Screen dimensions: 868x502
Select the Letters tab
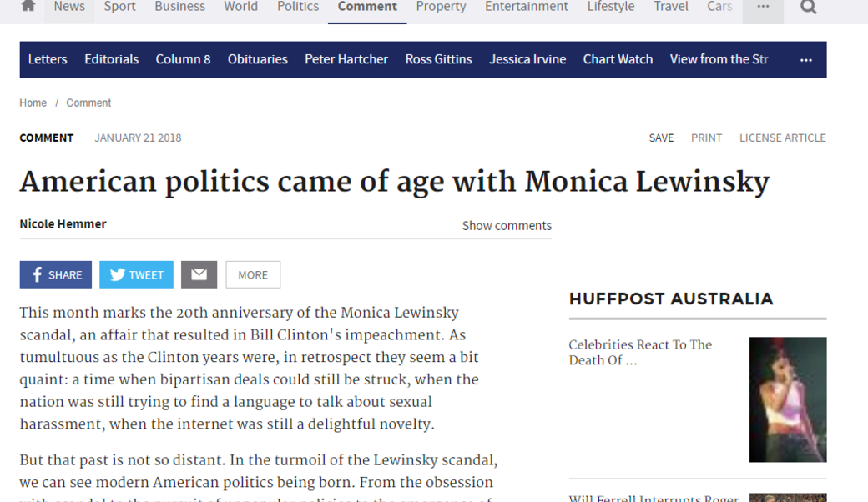tap(48, 59)
